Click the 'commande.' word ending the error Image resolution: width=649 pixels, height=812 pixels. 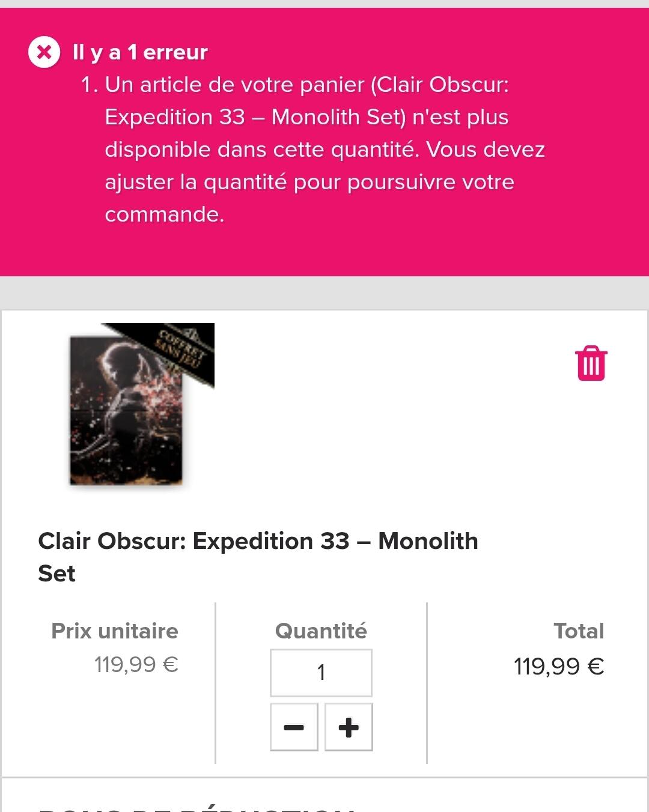click(x=165, y=214)
